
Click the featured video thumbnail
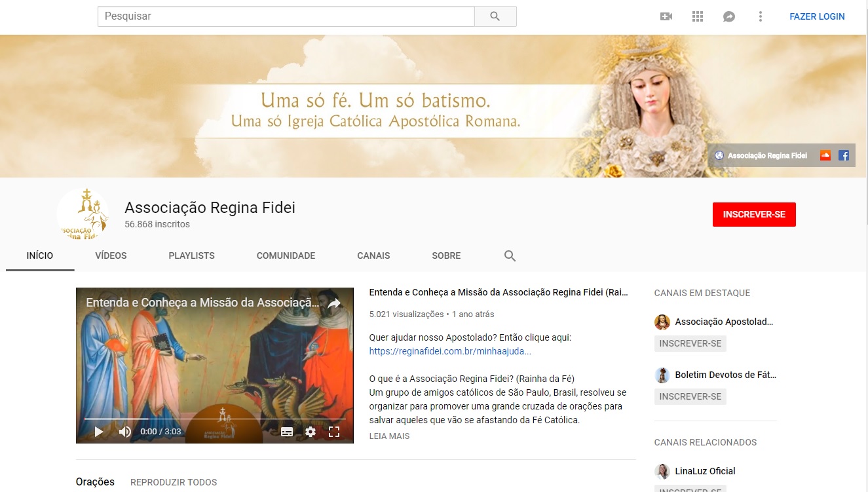tap(215, 365)
